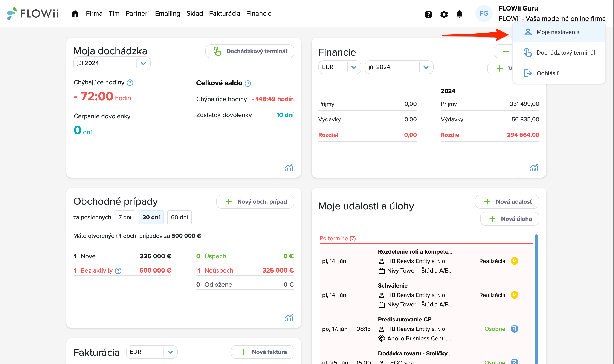Click touch icon in dropdown Dochádzkový terminál
The image size is (614, 364).
(x=528, y=52)
